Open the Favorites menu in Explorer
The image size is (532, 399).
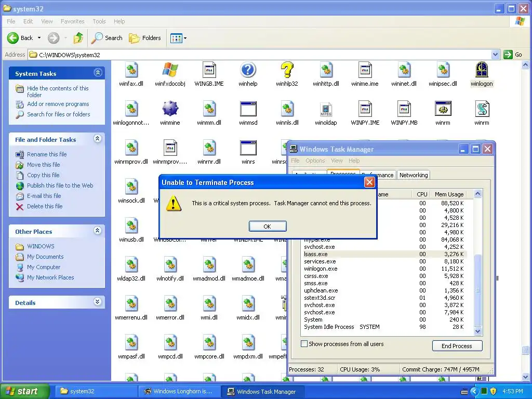tap(72, 21)
